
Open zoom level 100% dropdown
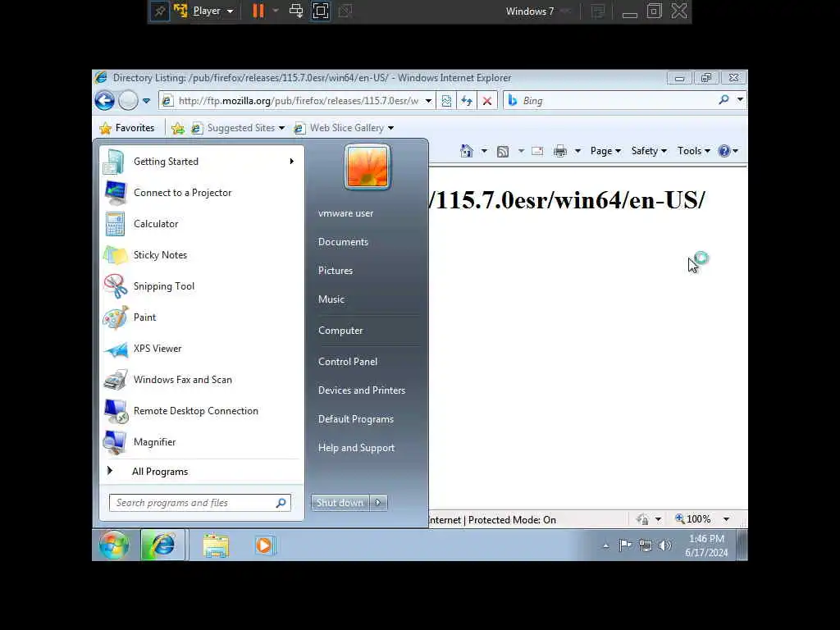727,519
